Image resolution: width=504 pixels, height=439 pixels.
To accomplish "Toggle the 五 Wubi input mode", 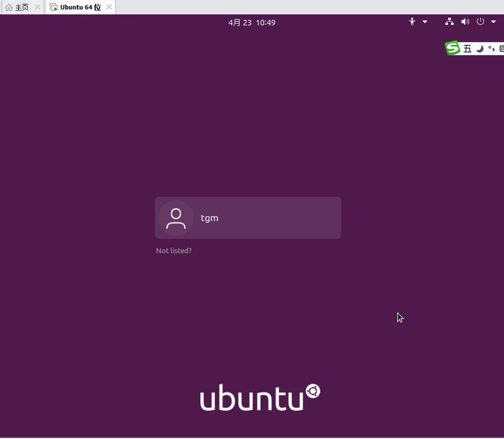I will [x=467, y=49].
